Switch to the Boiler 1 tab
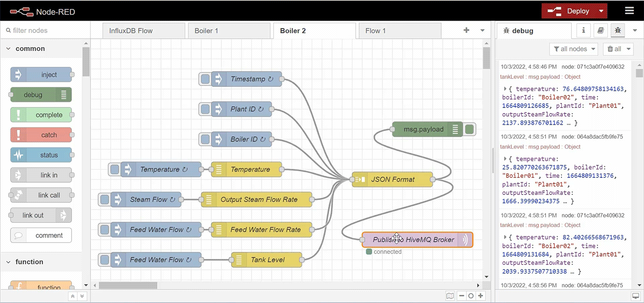Image resolution: width=644 pixels, height=303 pixels. point(229,31)
